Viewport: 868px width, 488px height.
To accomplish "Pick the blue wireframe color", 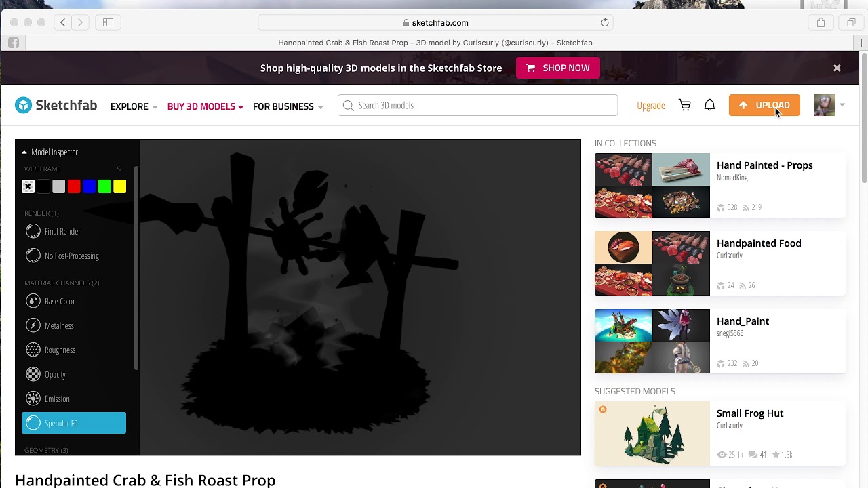I will pos(90,186).
